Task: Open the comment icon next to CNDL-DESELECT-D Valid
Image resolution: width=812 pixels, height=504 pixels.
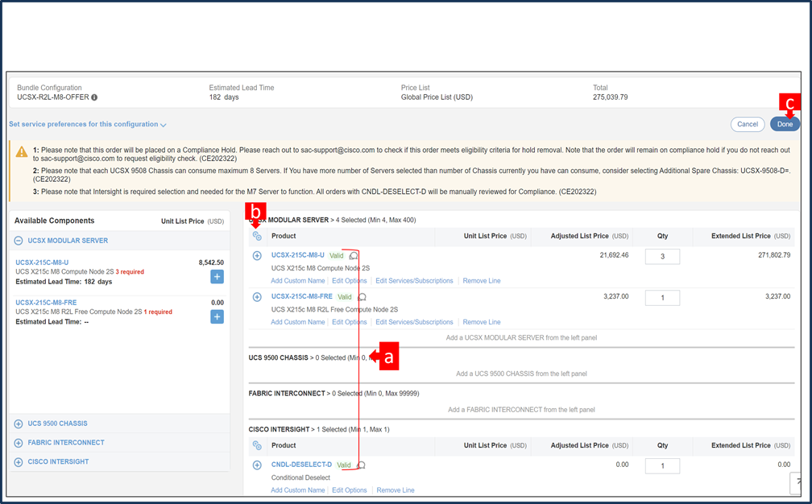Action: [x=361, y=465]
